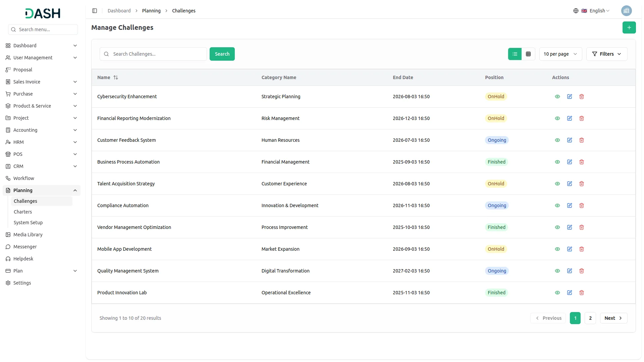Edit the Mobile App Development challenge
This screenshot has height=362, width=644.
coord(569,249)
